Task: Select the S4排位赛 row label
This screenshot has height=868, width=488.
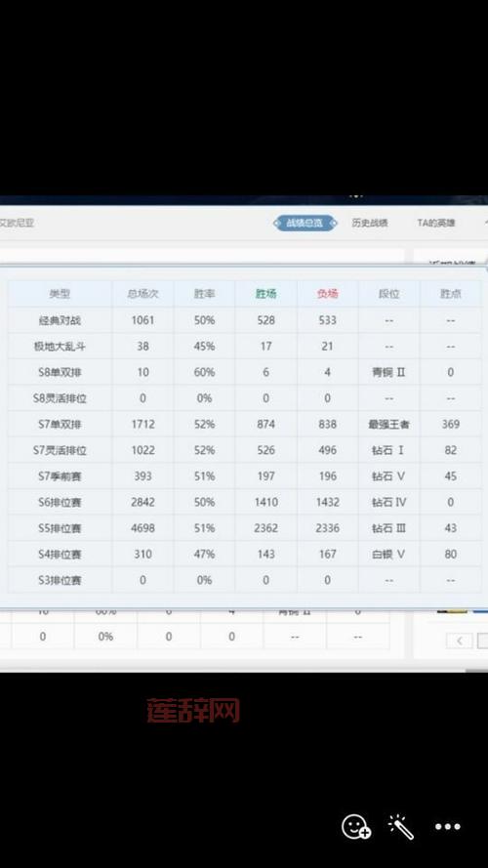Action: point(60,555)
